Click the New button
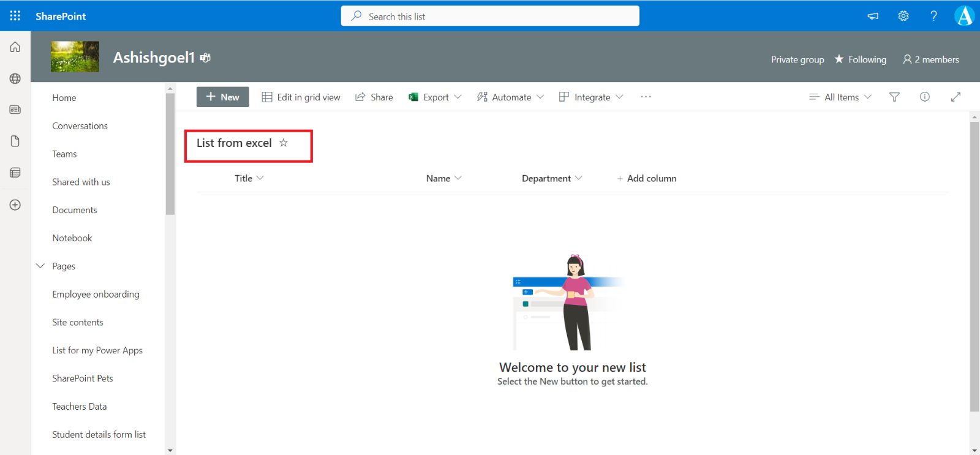Screen dimensions: 980x455 (222, 97)
